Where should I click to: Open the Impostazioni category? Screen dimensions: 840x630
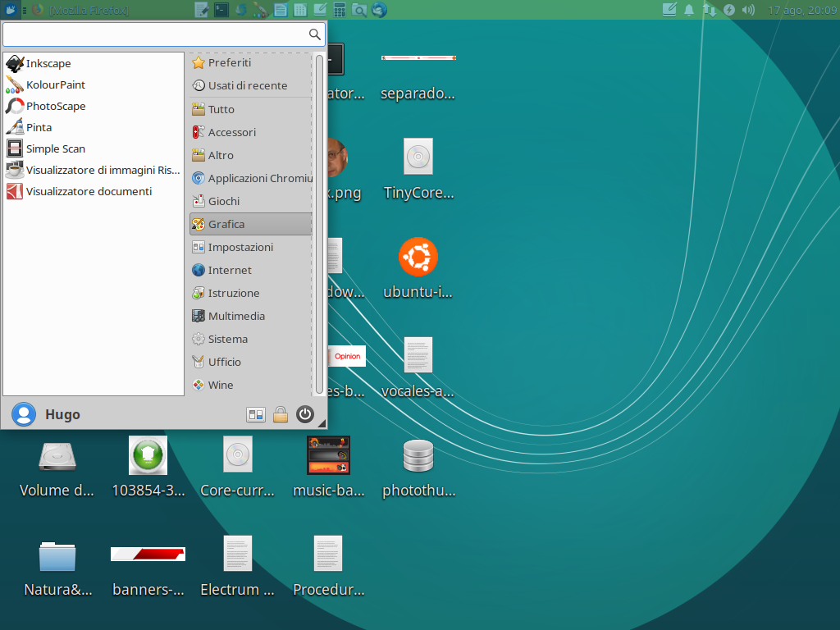[x=251, y=248]
